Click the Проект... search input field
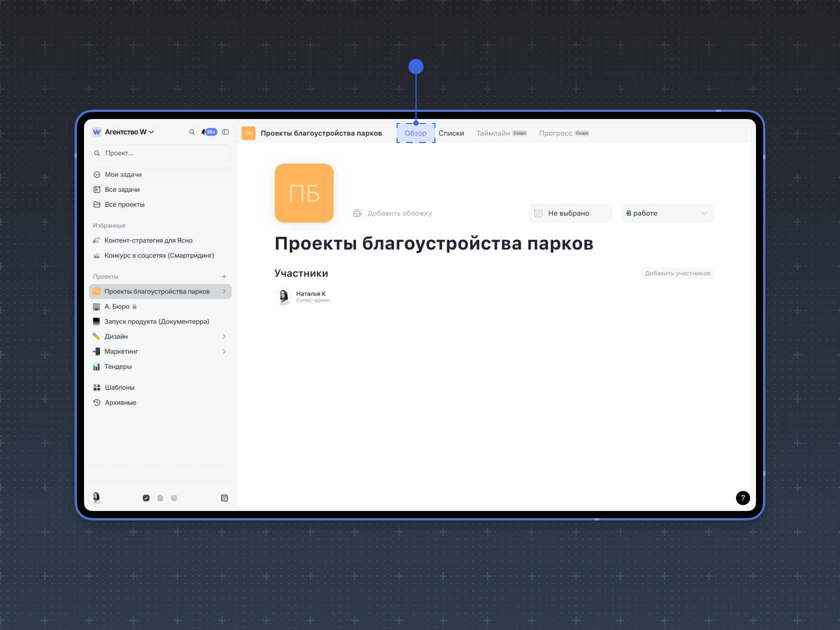 [x=160, y=153]
